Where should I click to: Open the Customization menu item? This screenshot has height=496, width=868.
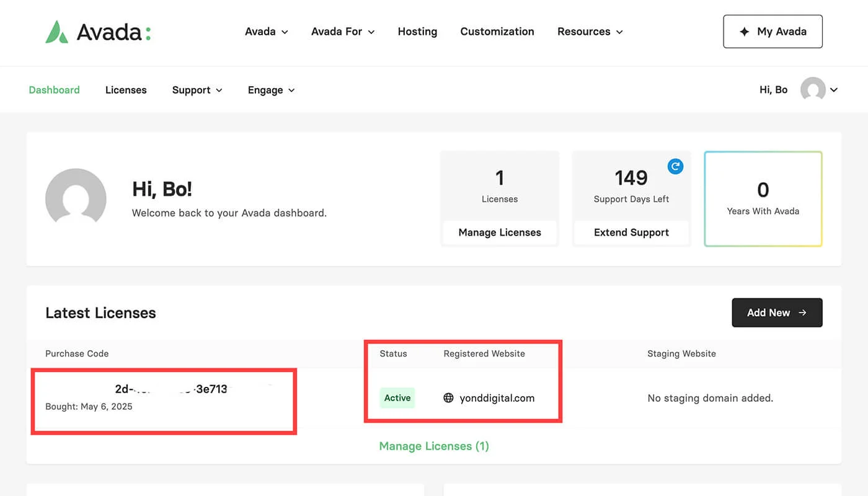pos(497,32)
